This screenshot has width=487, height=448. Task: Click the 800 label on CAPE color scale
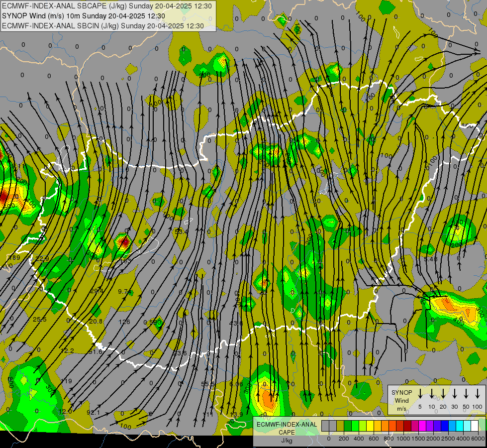(389, 439)
